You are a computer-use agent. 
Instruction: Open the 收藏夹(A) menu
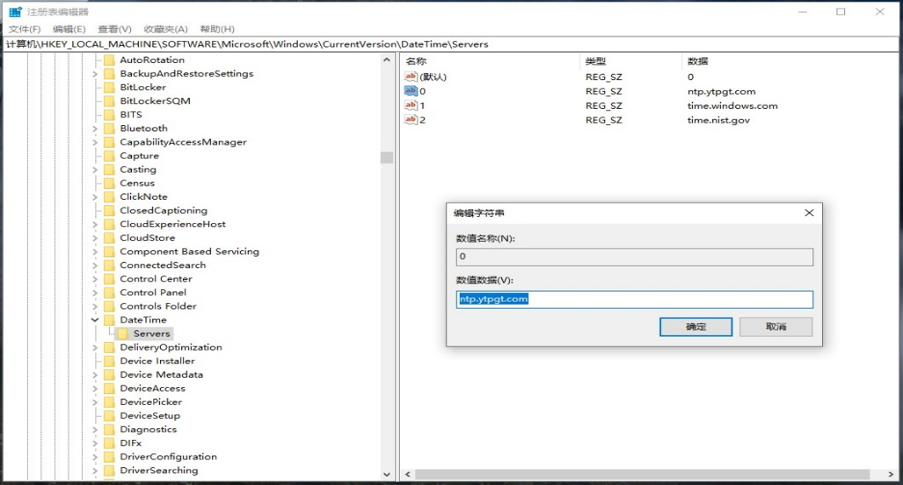[x=165, y=29]
